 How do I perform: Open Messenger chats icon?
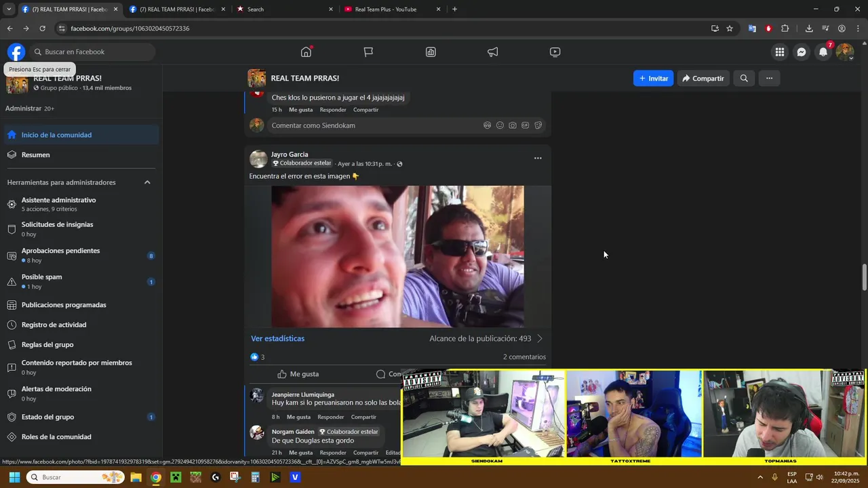(802, 52)
